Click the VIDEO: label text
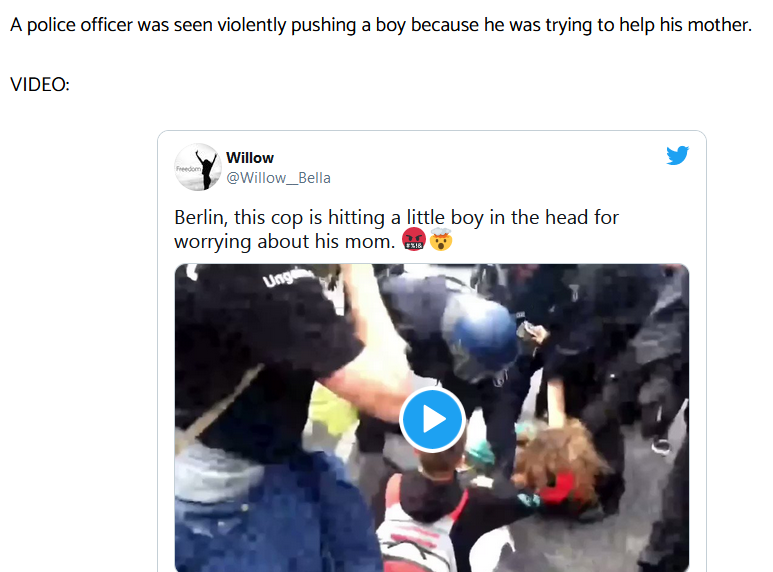Image resolution: width=773 pixels, height=572 pixels. coord(40,84)
